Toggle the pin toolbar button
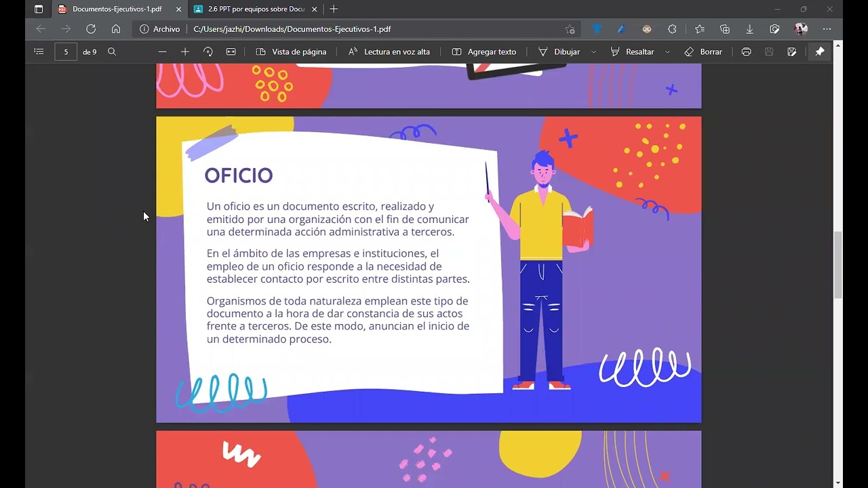The width and height of the screenshot is (868, 488). 820,52
